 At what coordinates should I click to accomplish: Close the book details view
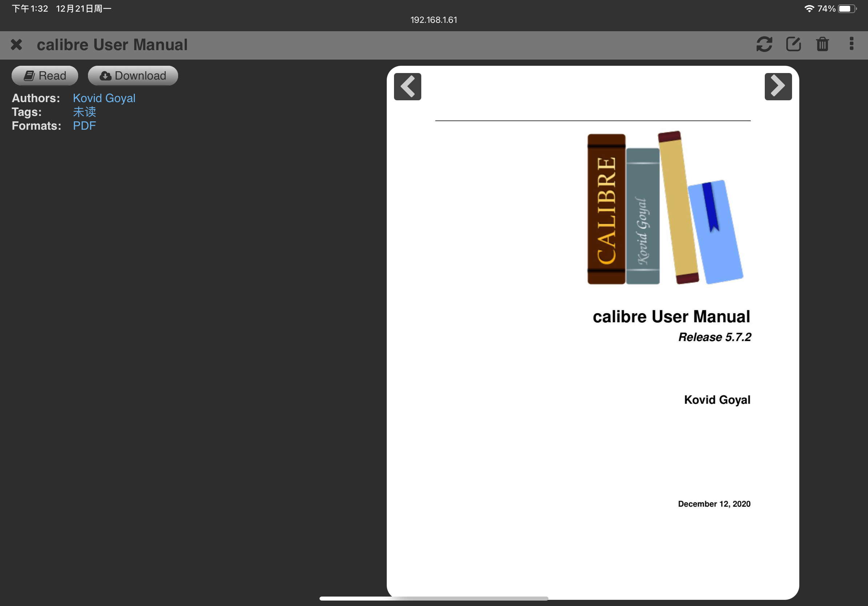16,45
